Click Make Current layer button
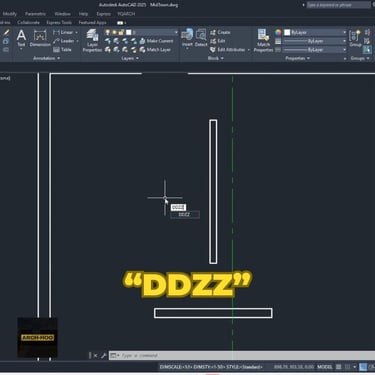This screenshot has height=375, width=375. point(156,41)
